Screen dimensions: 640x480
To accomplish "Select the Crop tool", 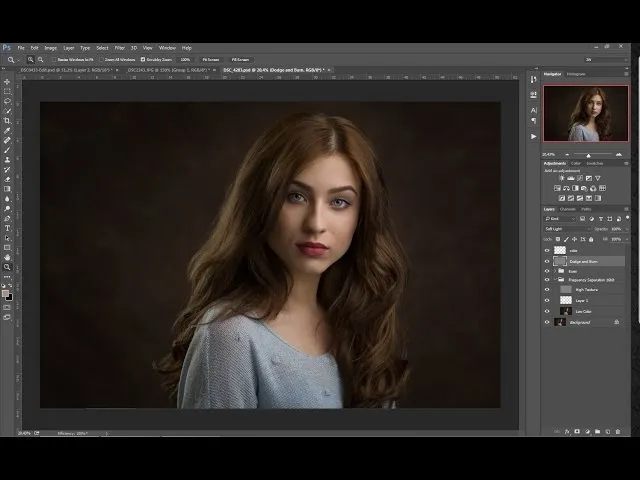I will tap(7, 121).
